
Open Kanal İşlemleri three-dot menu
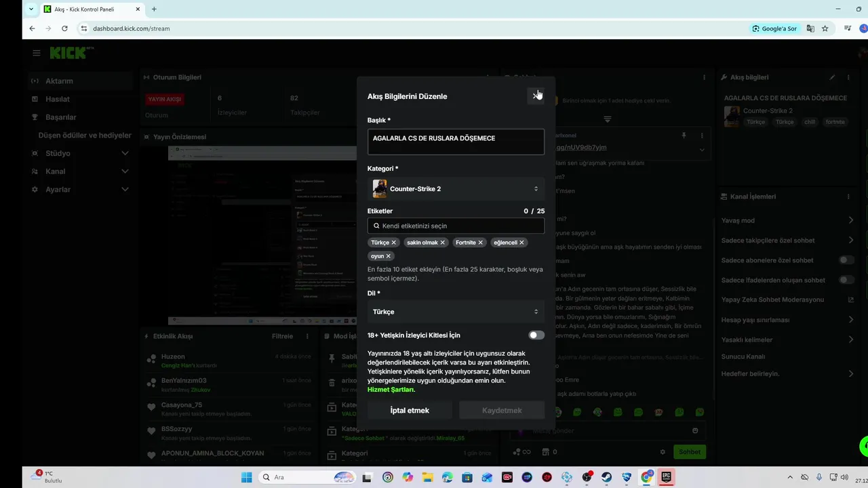[x=848, y=197]
